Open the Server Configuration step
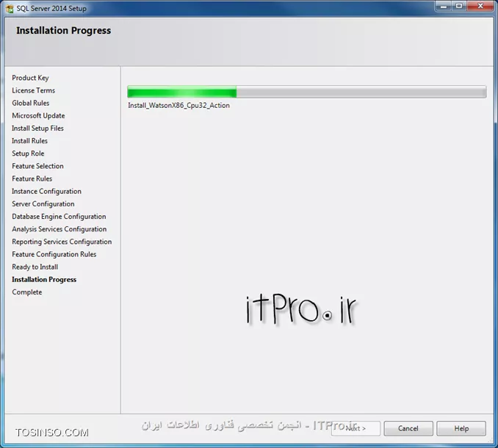The width and height of the screenshot is (498, 448). click(x=43, y=204)
